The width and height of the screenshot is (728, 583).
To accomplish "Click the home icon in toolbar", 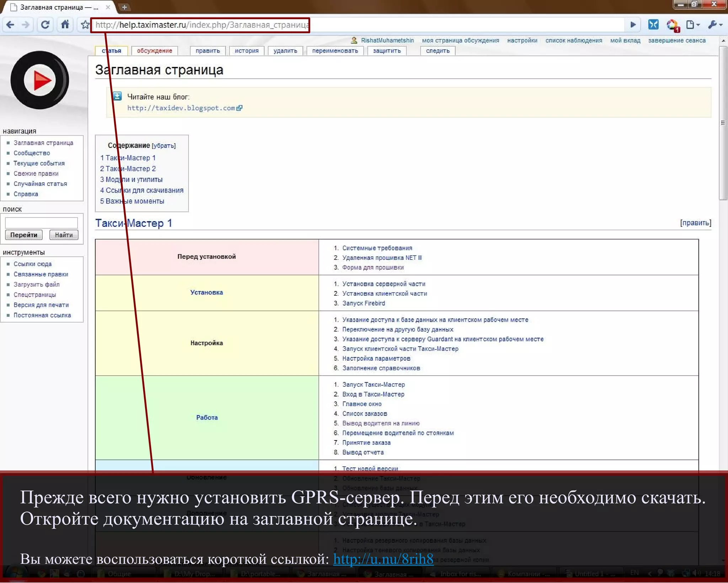I will [65, 25].
